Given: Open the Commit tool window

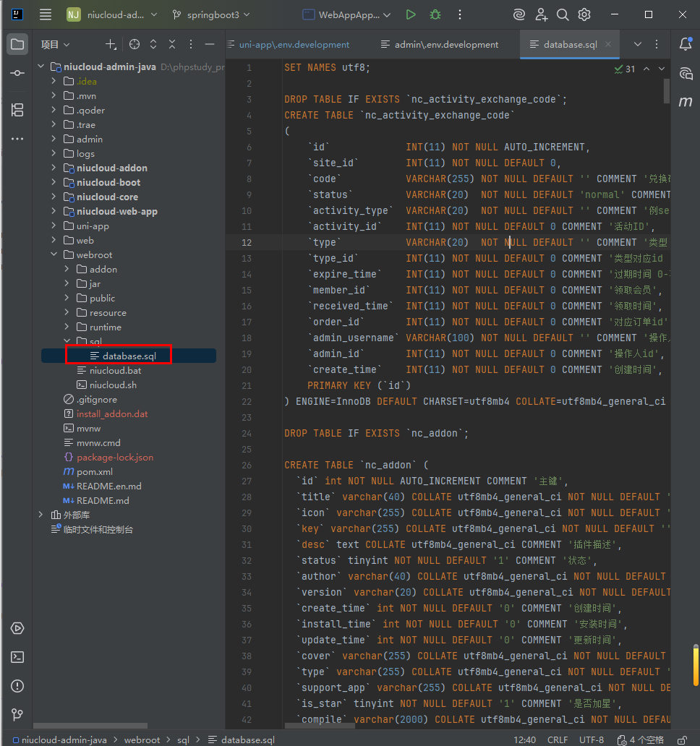Looking at the screenshot, I should coord(17,73).
